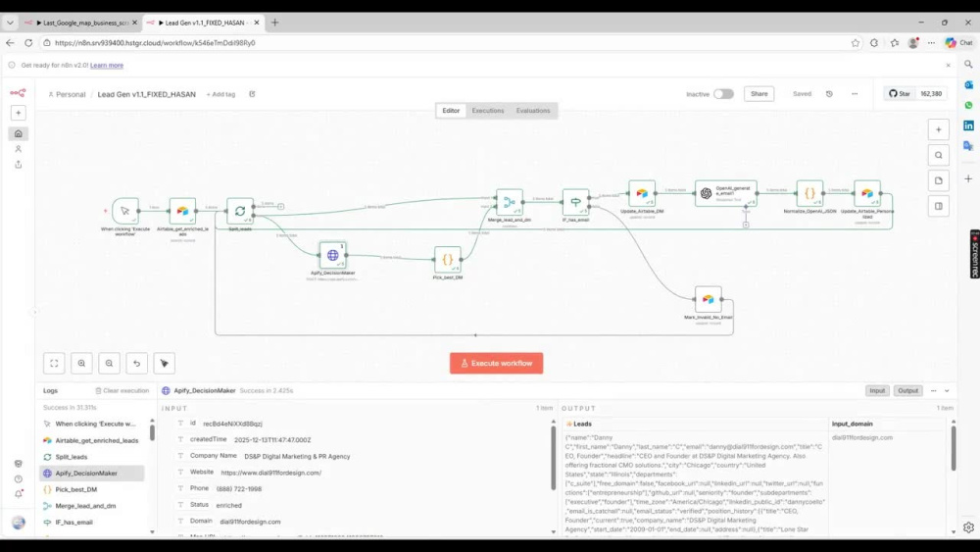Image resolution: width=980 pixels, height=552 pixels.
Task: Click the fit-to-view canvas button
Action: click(54, 363)
